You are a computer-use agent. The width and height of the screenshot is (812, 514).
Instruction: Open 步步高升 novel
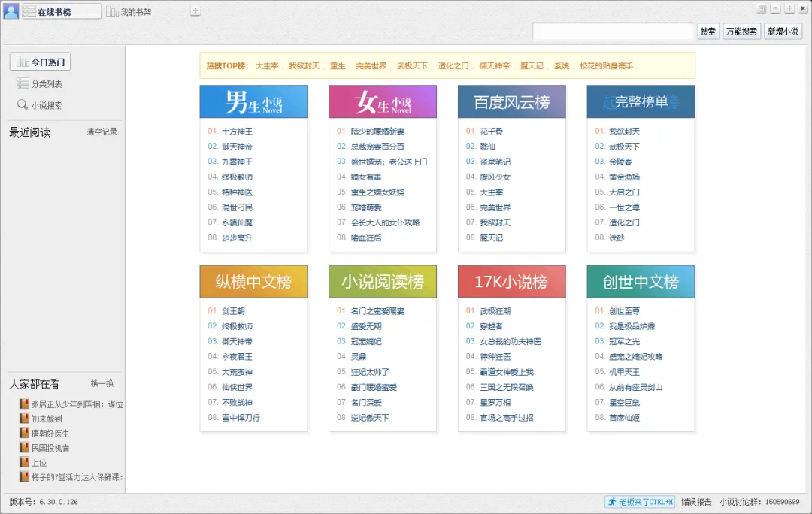coord(237,237)
